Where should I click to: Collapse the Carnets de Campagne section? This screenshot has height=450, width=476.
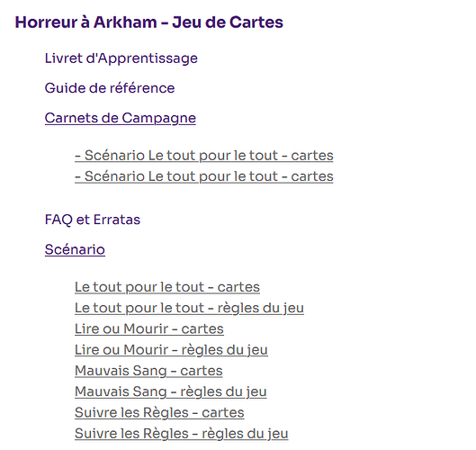(x=121, y=118)
